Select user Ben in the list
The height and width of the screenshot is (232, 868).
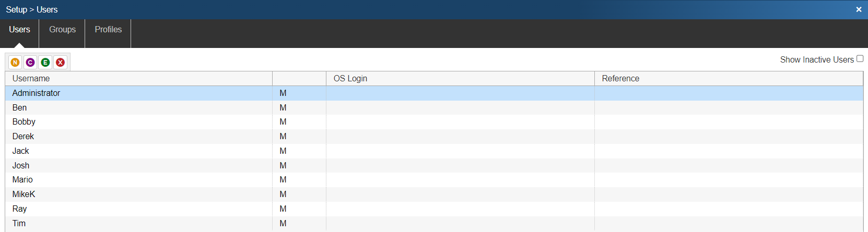tap(20, 108)
